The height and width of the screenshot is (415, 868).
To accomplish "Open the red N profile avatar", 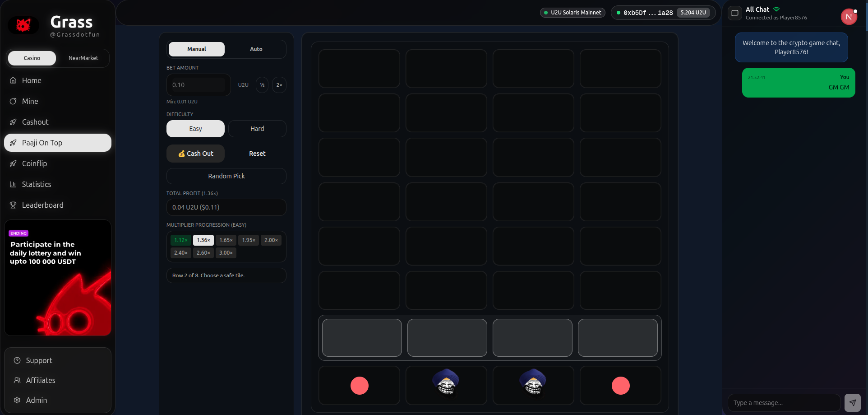I will 848,17.
